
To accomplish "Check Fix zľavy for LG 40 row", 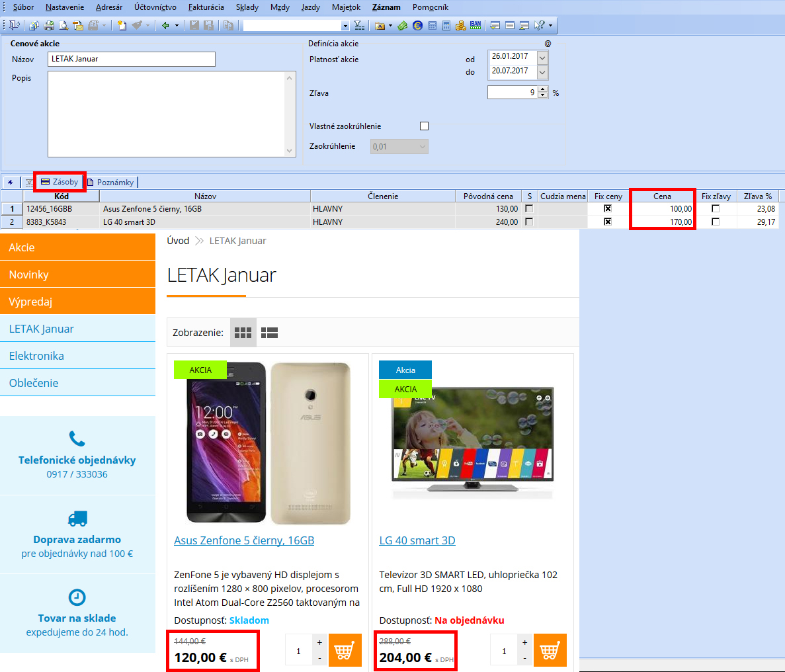I will pos(716,222).
